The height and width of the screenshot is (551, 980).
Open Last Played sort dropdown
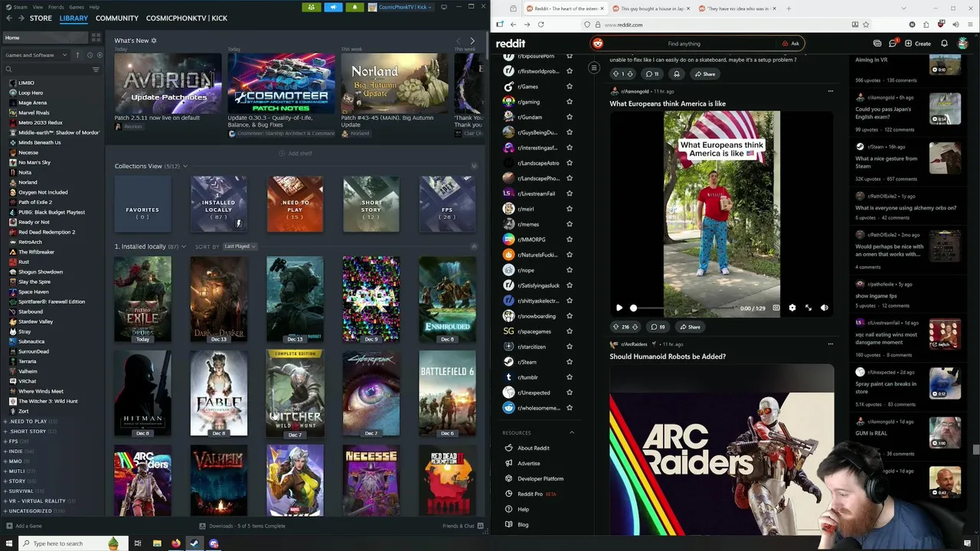[x=240, y=246]
